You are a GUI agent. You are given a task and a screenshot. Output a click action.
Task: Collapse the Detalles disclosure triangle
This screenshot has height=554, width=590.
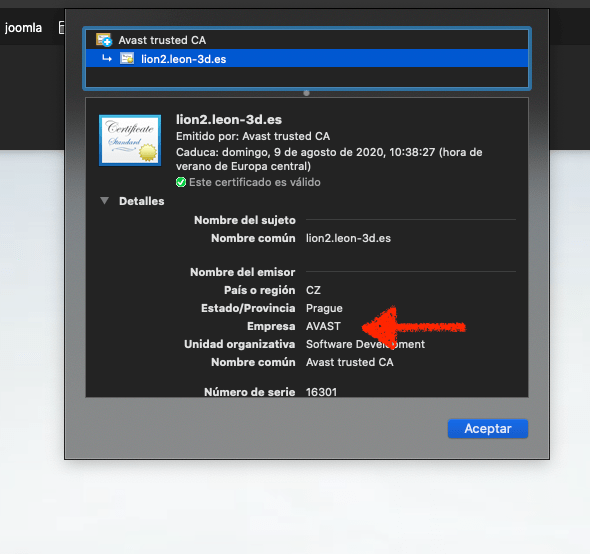point(105,201)
